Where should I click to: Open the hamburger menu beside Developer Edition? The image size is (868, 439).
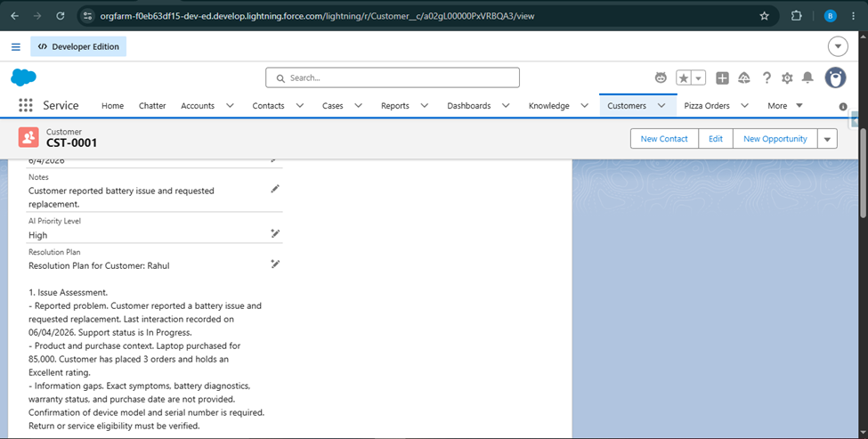coord(16,47)
